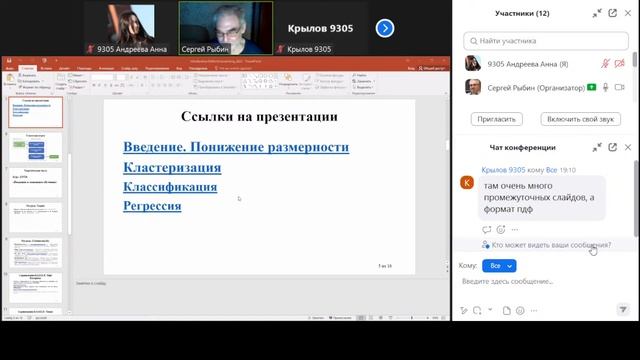Click the microphone icon next to Сергей Рыбин
Screen dimensions: 640x360
tap(606, 87)
